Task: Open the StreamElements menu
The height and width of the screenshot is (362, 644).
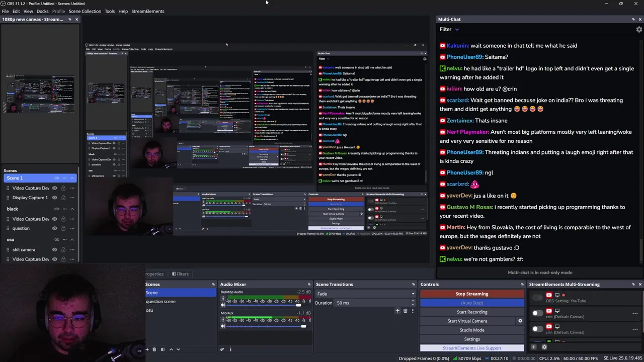Action: tap(147, 11)
